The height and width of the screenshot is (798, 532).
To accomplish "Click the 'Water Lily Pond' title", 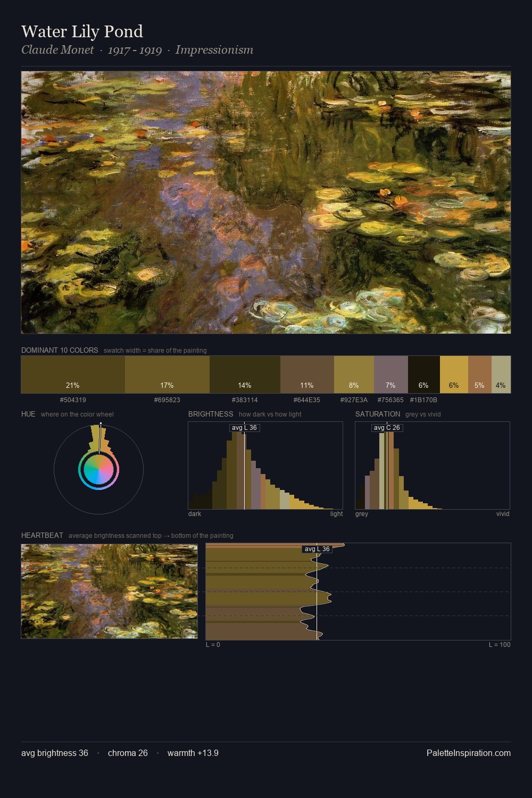I will click(82, 31).
